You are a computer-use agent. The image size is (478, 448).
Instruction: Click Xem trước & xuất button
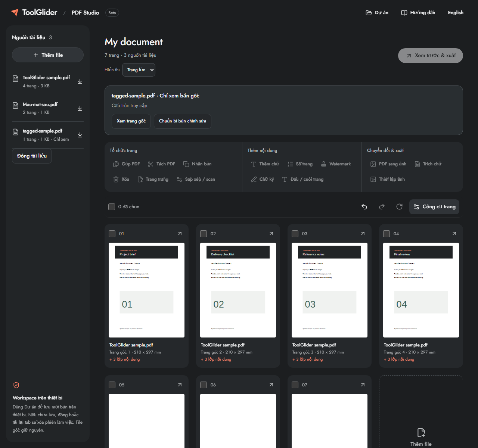[x=431, y=56]
